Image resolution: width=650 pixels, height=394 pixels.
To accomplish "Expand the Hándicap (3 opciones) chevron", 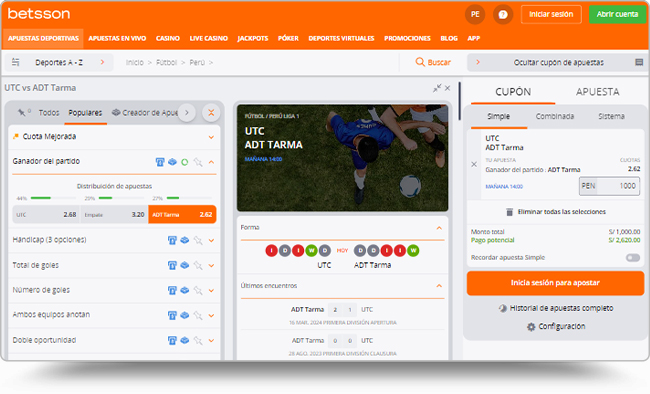I will (211, 240).
